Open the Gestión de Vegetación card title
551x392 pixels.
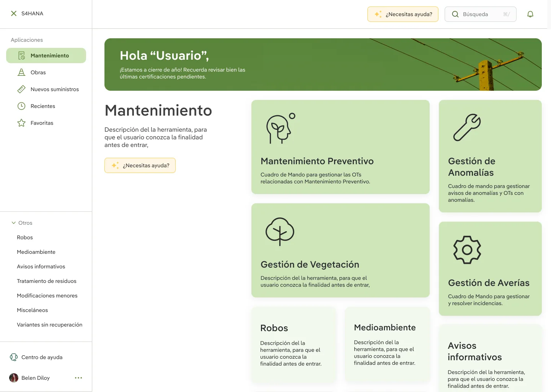(x=310, y=265)
